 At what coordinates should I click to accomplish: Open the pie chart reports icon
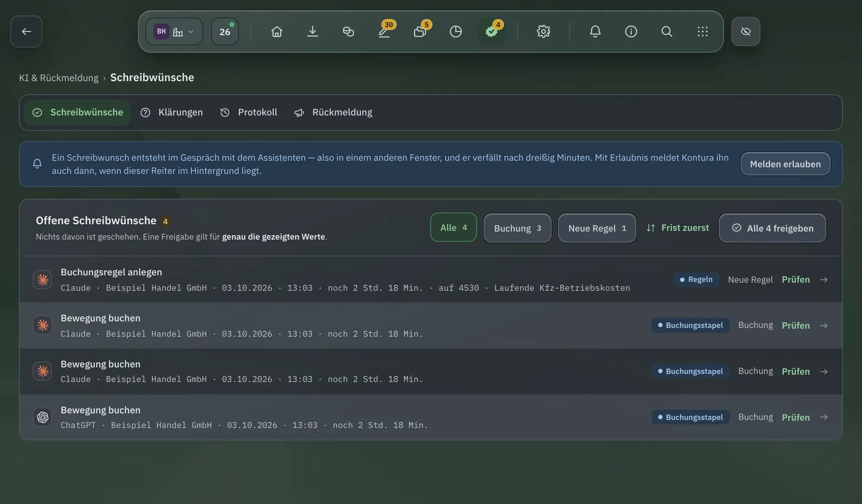tap(456, 31)
